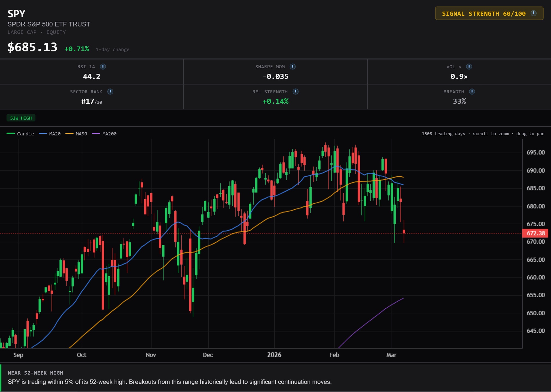This screenshot has width=551, height=392.
Task: Click the Rel Strength info icon
Action: pos(296,91)
